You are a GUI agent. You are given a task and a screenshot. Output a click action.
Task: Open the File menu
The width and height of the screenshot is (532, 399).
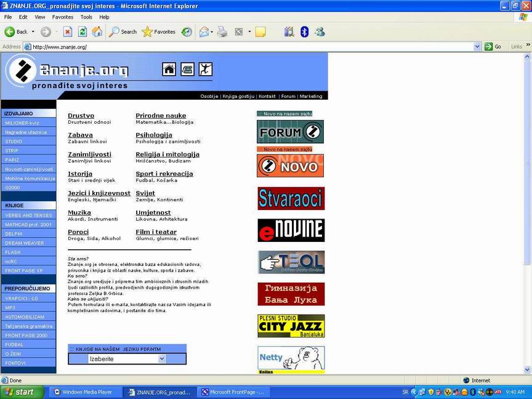pos(8,17)
